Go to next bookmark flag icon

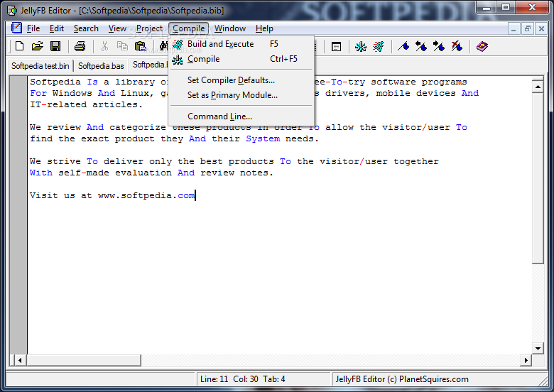439,46
